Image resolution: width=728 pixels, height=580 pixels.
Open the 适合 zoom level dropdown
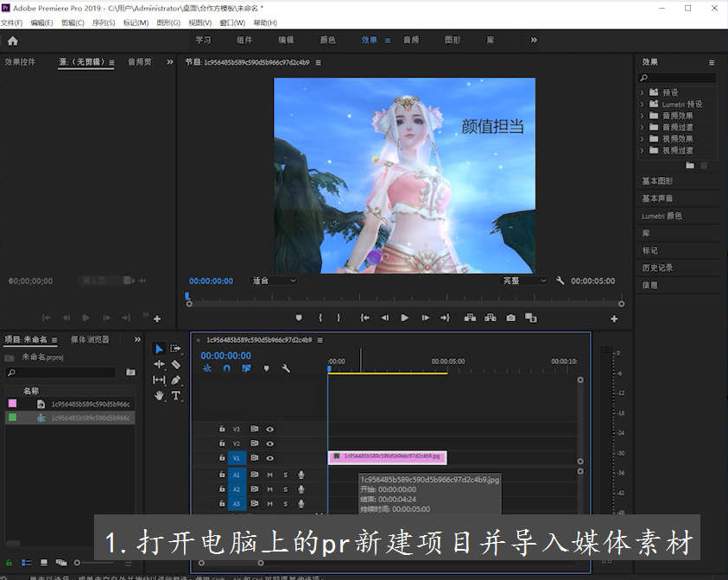[x=274, y=281]
